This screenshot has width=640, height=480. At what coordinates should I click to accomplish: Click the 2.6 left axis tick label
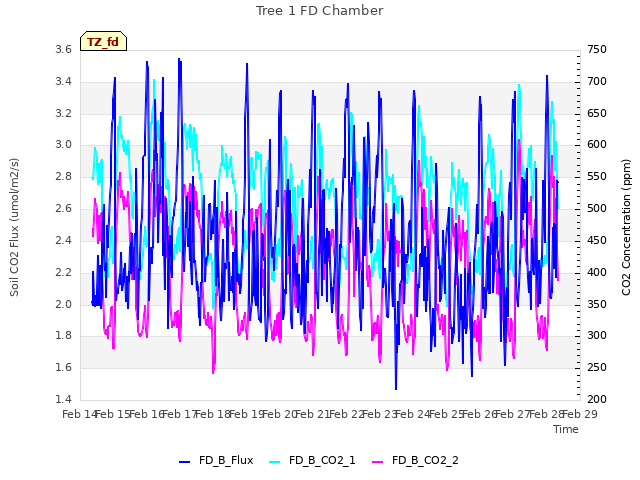pos(63,209)
